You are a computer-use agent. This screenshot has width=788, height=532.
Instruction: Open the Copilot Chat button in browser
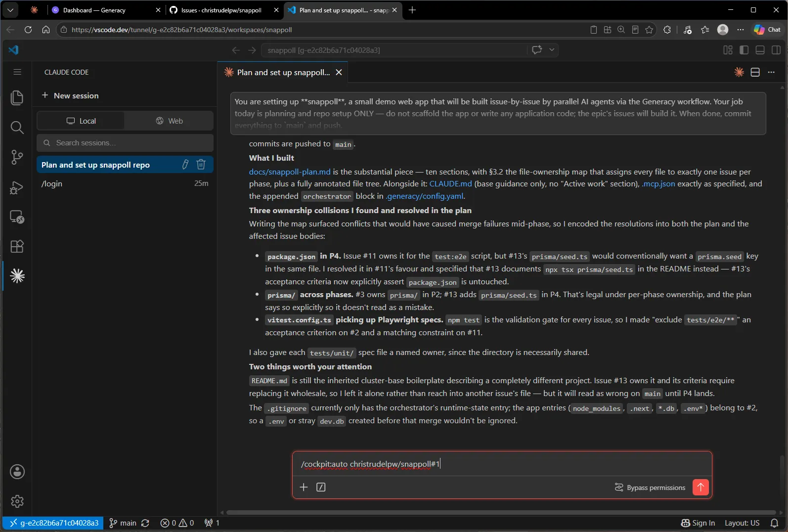[x=767, y=30]
